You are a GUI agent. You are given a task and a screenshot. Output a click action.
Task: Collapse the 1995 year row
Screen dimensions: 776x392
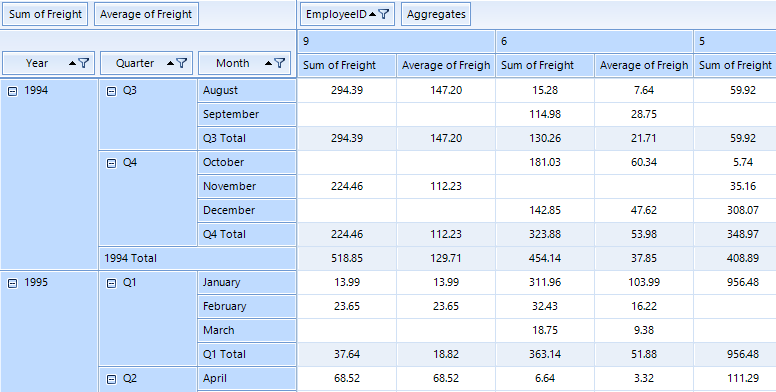[13, 283]
